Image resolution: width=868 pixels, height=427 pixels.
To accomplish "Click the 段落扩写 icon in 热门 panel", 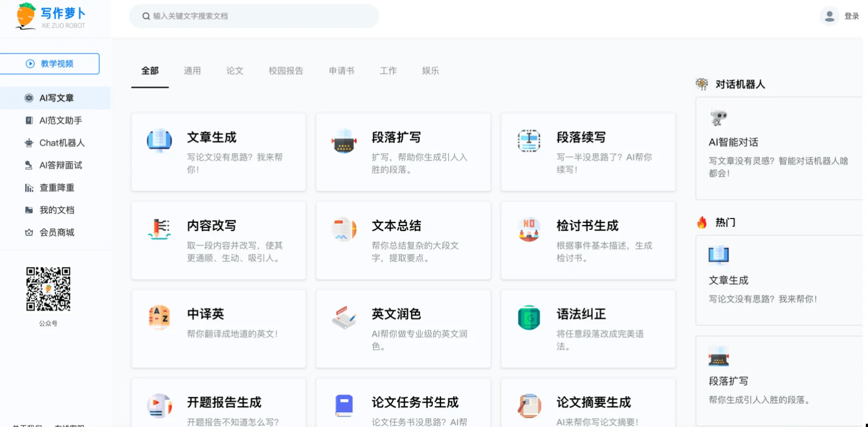I will pyautogui.click(x=719, y=356).
